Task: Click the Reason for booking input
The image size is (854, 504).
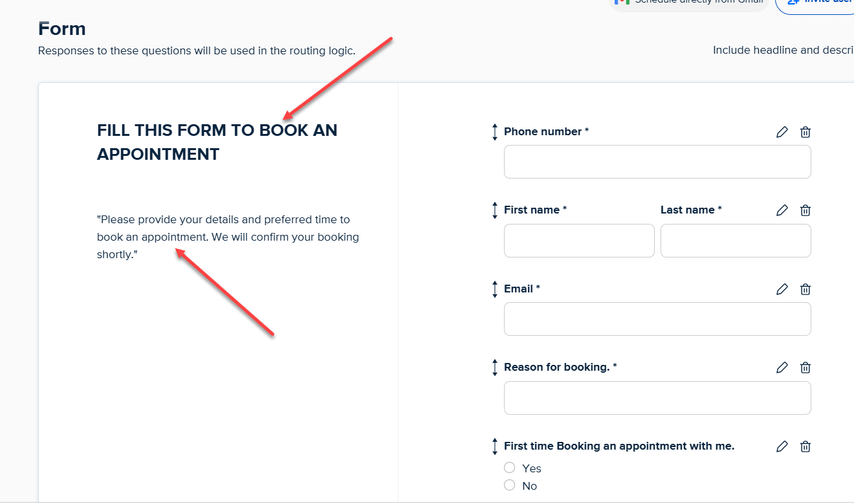Action: (x=657, y=398)
